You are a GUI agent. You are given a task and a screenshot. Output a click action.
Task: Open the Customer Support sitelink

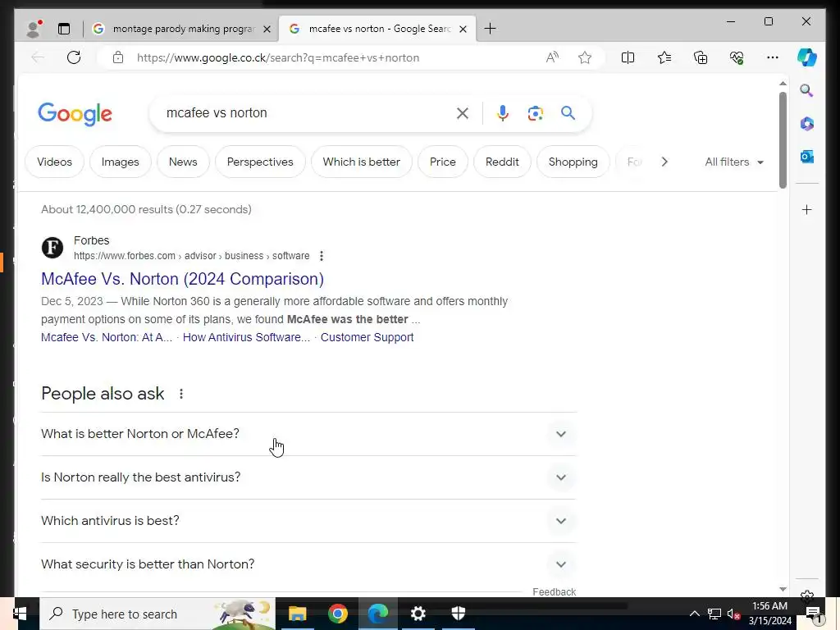point(367,337)
